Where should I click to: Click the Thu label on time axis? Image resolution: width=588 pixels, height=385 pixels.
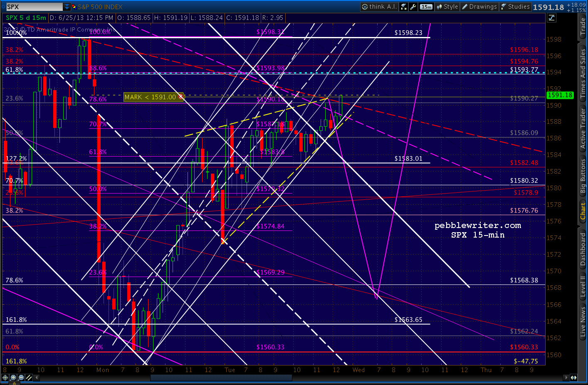[486, 370]
